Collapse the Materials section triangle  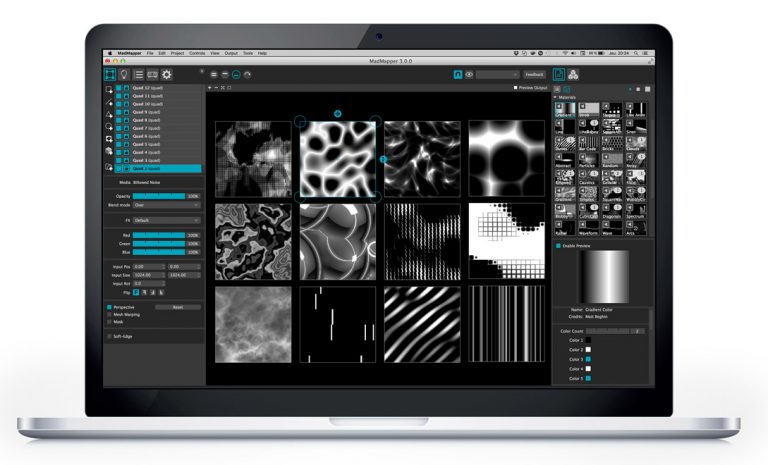[x=557, y=97]
